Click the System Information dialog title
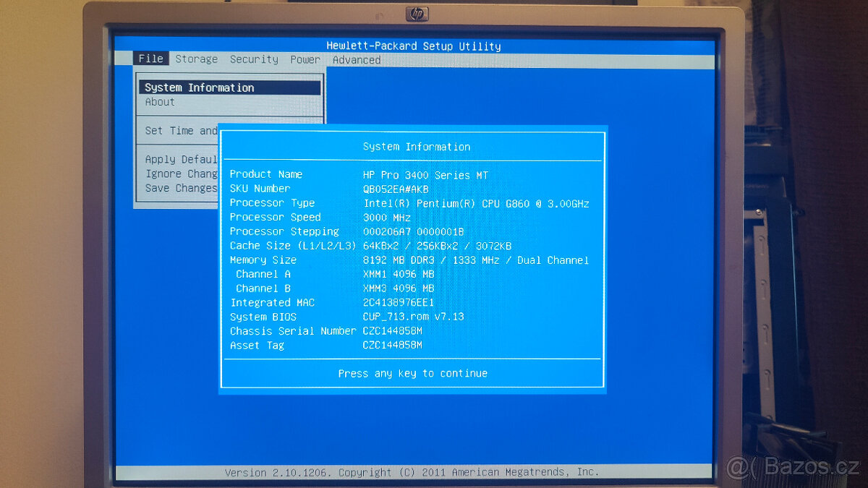 416,147
